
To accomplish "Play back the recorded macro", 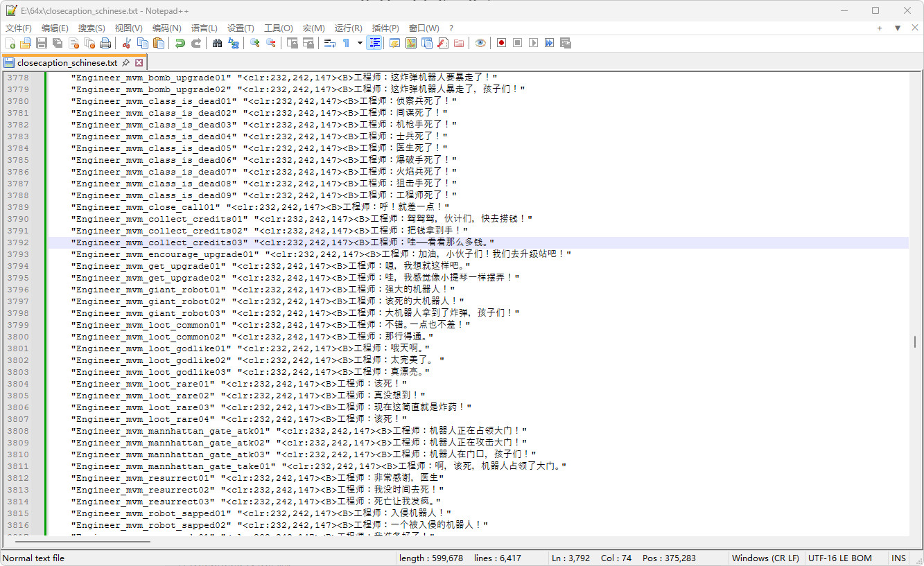I will 533,43.
